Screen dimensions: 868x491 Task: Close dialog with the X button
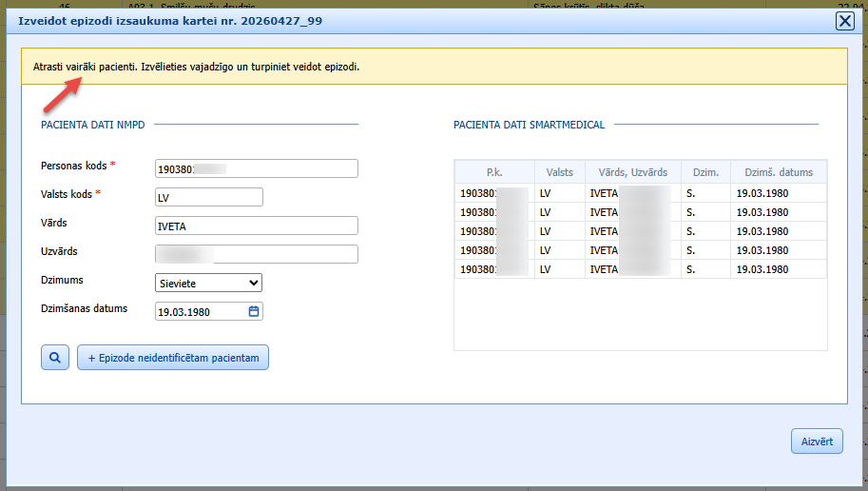[x=845, y=21]
